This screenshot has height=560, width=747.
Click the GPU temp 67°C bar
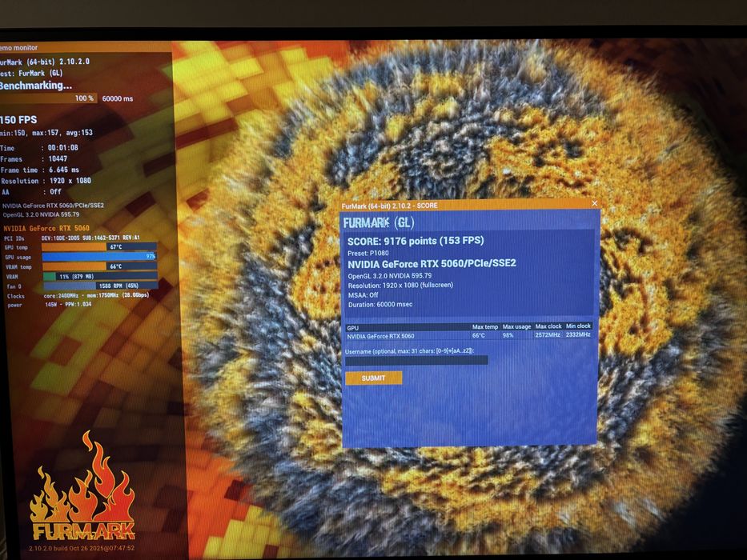pos(99,247)
